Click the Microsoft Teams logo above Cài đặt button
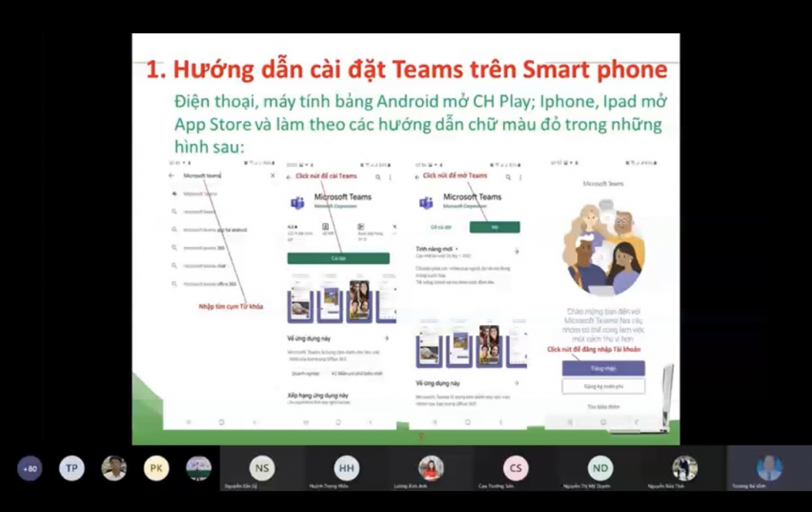This screenshot has height=512, width=812. coord(298,202)
